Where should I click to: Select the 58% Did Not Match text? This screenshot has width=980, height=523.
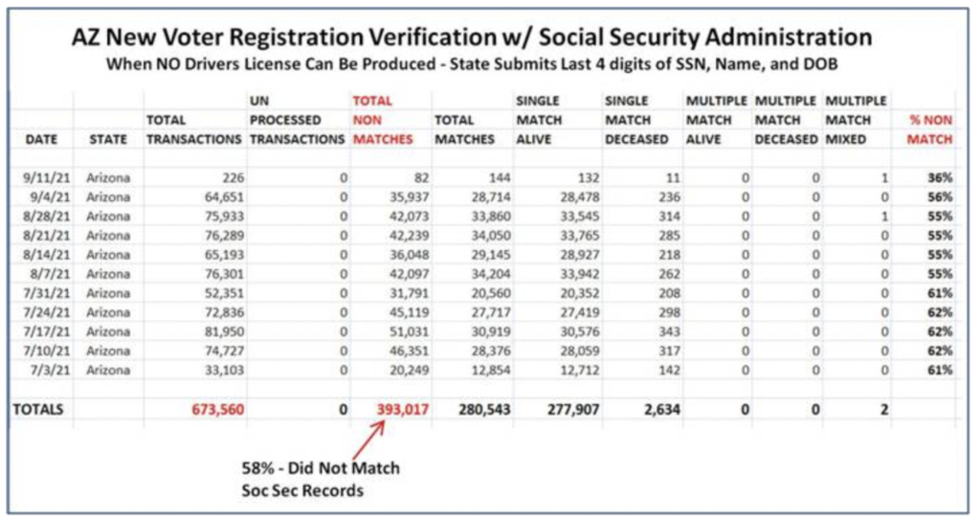[x=321, y=468]
